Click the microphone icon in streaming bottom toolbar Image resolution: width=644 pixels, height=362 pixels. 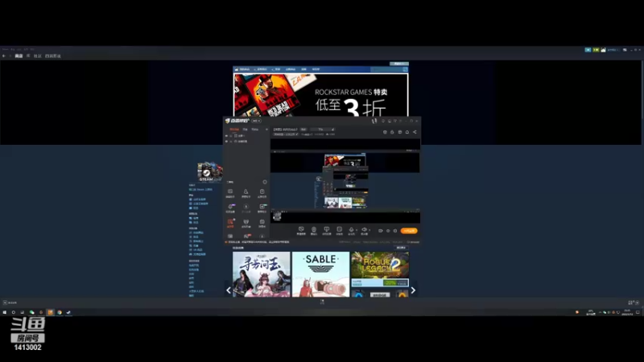coord(351,230)
